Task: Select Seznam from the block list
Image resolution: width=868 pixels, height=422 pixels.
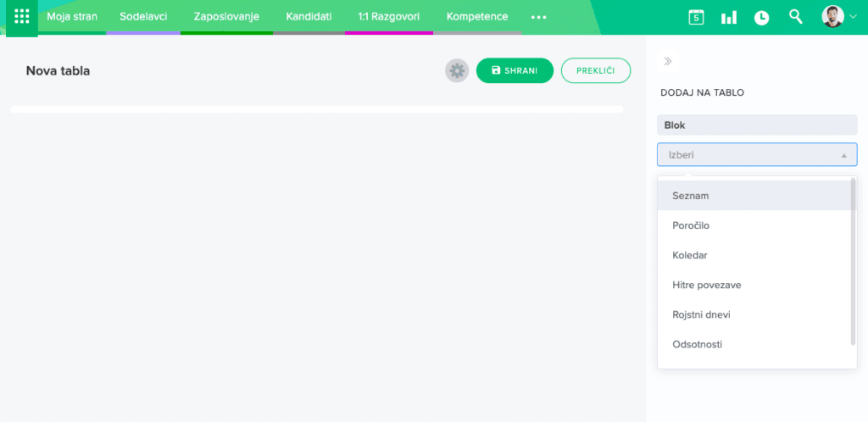Action: coord(690,196)
